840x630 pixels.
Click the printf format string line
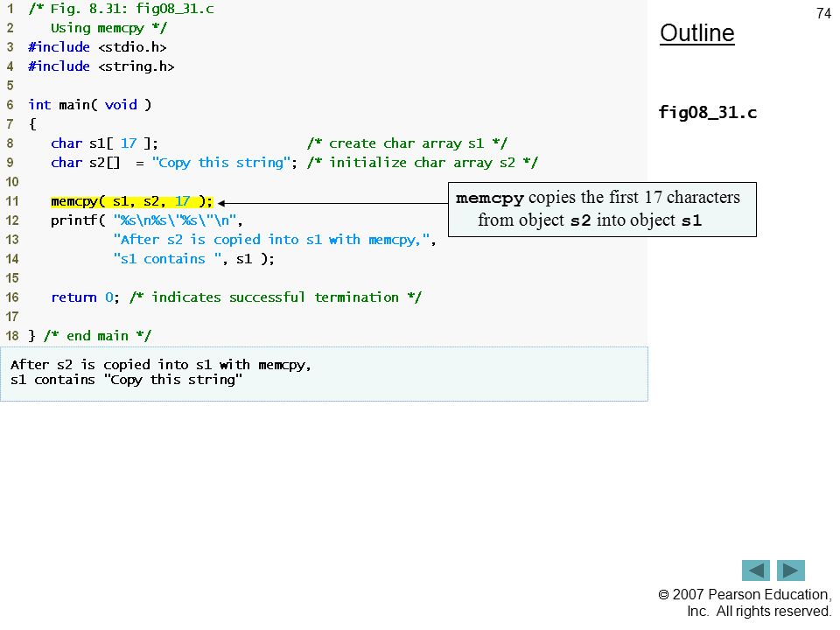147,220
